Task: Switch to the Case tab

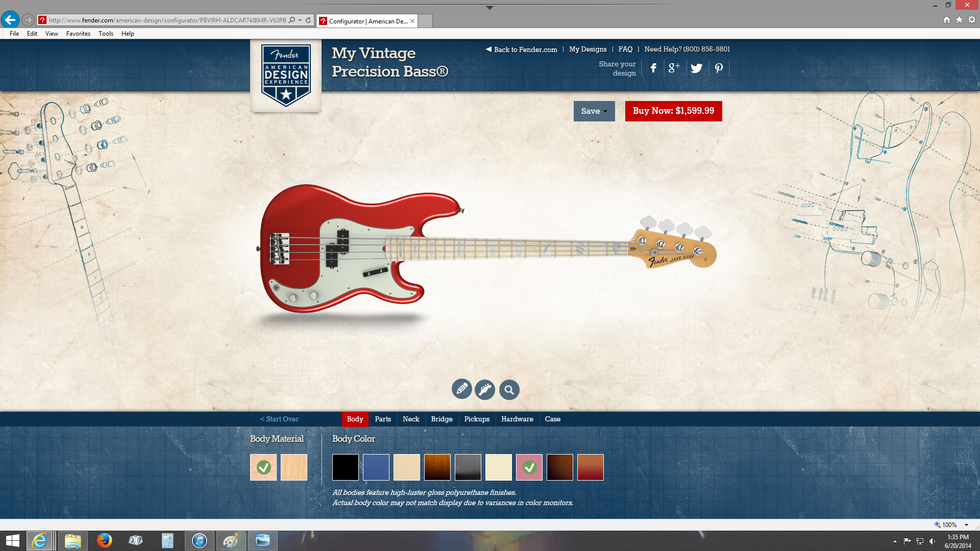Action: tap(553, 419)
